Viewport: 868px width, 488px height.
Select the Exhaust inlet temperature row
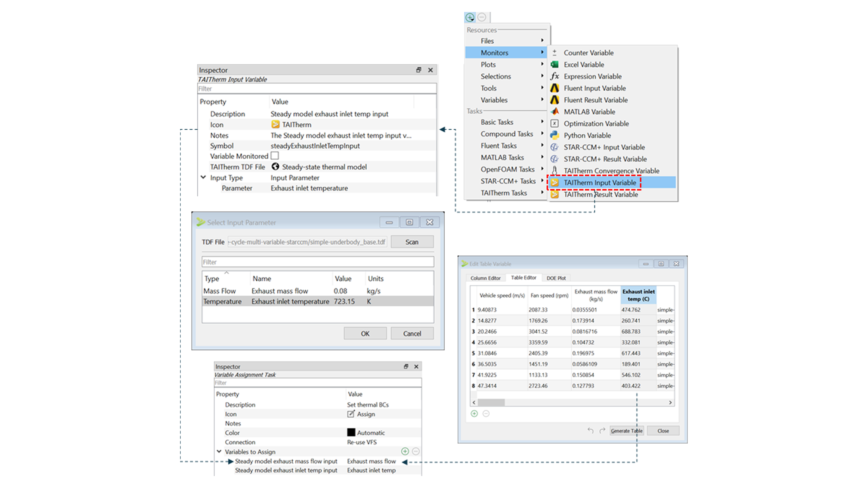(x=318, y=301)
